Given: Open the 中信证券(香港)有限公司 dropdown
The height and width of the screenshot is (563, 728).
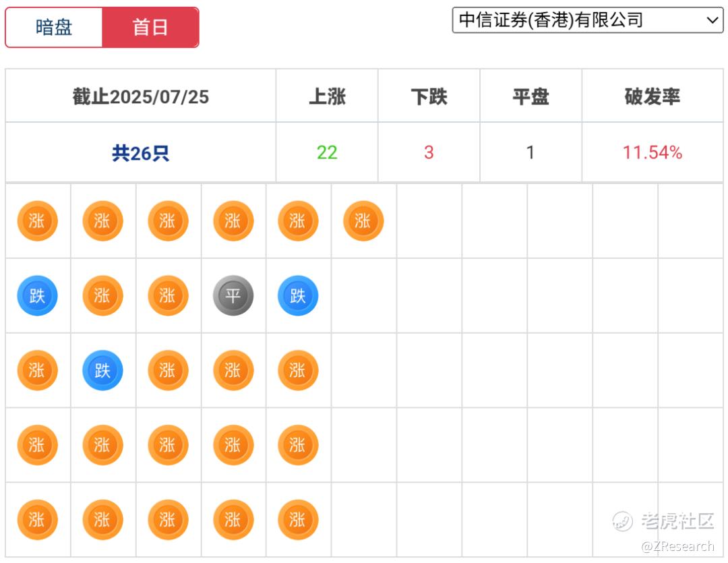Looking at the screenshot, I should pyautogui.click(x=580, y=20).
